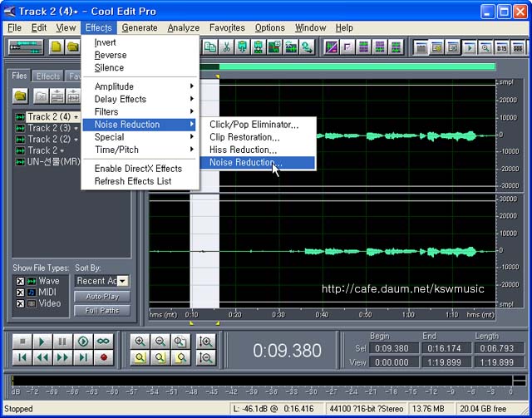Expand the Delay Effects submenu
Screen dimensions: 532x418
point(139,99)
